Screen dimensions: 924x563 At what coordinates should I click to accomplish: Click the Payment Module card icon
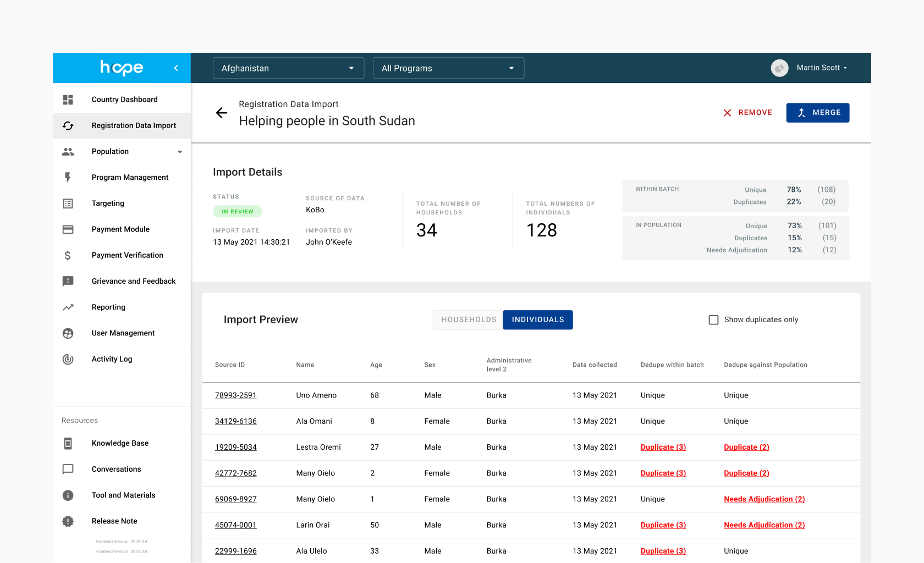(68, 229)
